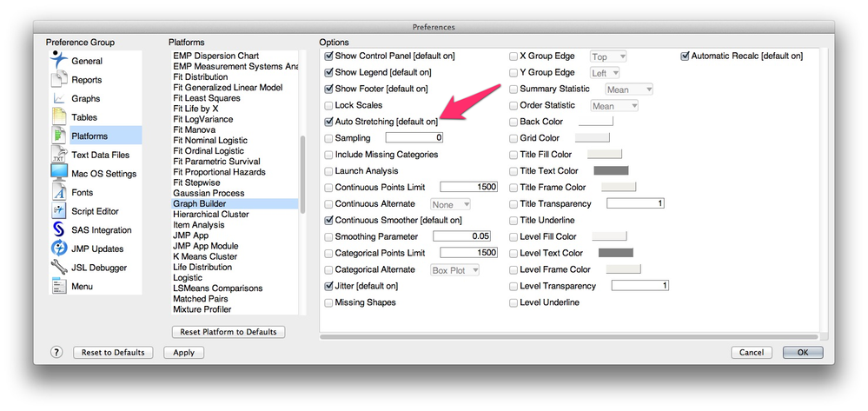This screenshot has height=411, width=868.
Task: Toggle Continuous Smoother checkbox
Action: point(328,220)
